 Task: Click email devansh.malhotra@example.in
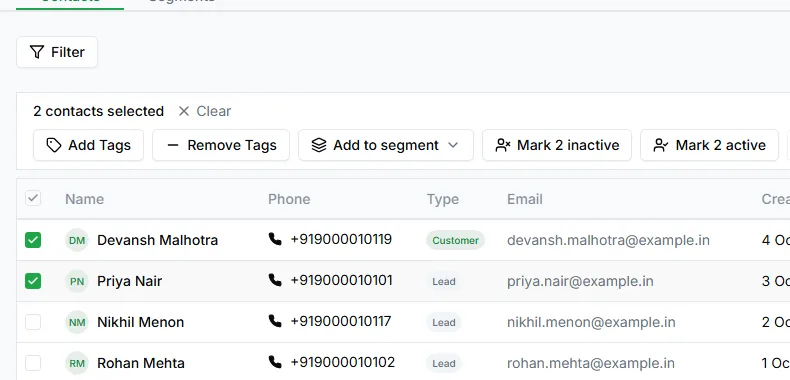608,240
